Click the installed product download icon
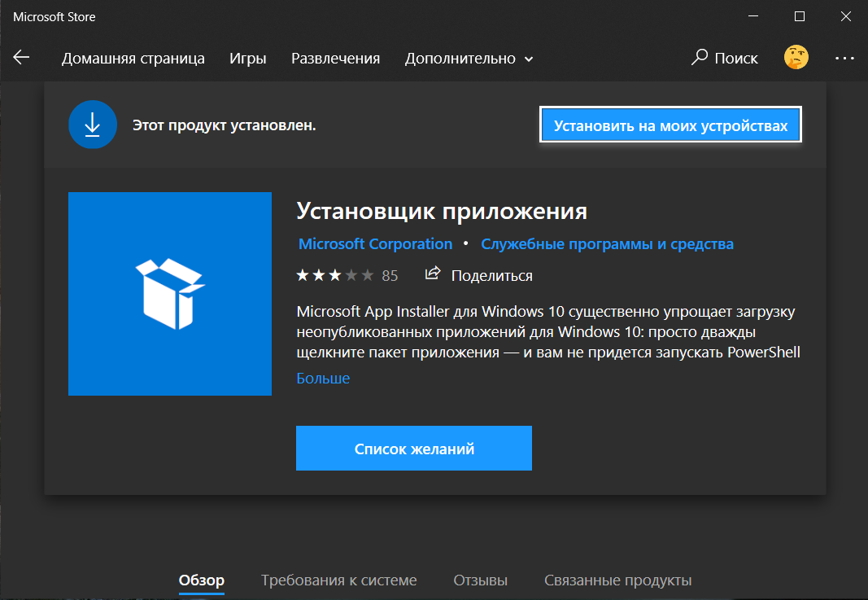The height and width of the screenshot is (600, 868). [92, 124]
